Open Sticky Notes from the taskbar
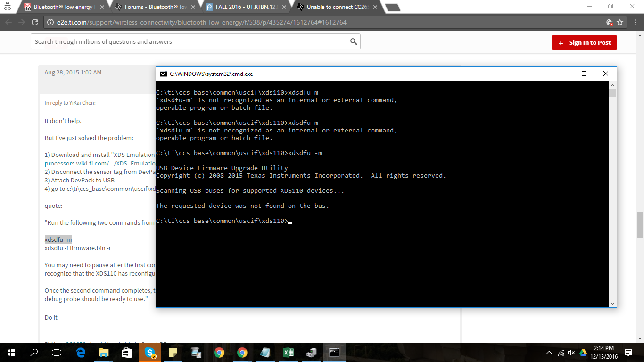This screenshot has width=644, height=362. 173,352
